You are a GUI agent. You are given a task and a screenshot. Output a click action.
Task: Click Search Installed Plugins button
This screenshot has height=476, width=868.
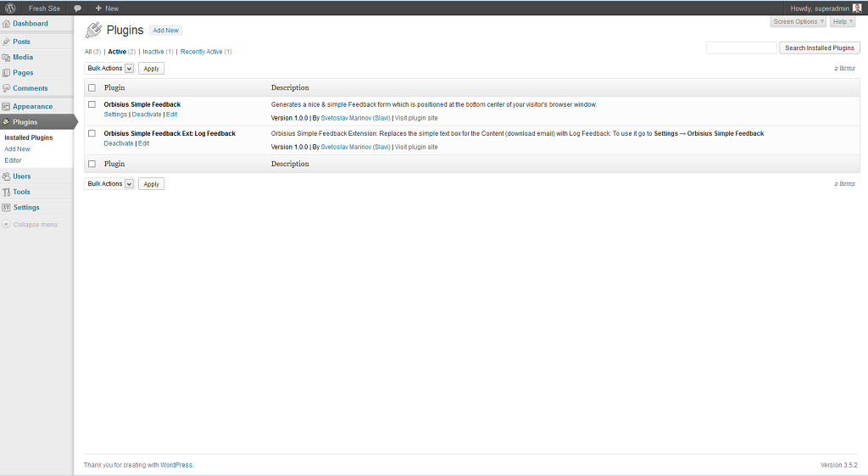(x=820, y=48)
